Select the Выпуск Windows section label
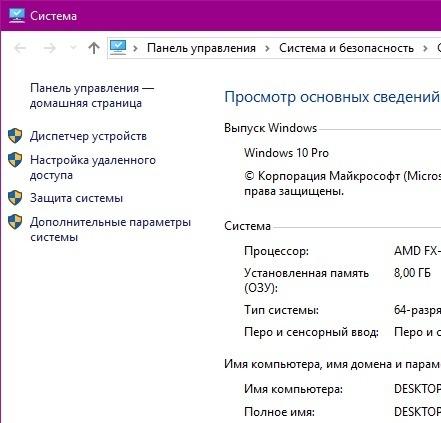This screenshot has height=423, width=441. pos(270,128)
